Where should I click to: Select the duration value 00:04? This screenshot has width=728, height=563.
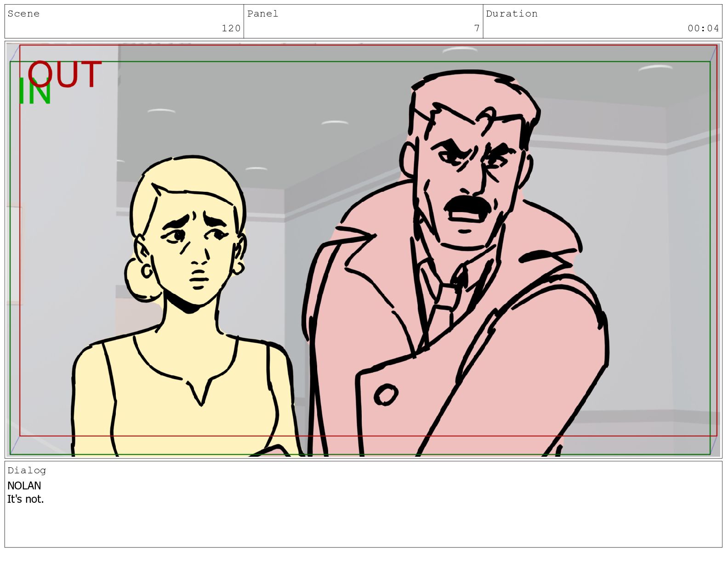(x=703, y=29)
